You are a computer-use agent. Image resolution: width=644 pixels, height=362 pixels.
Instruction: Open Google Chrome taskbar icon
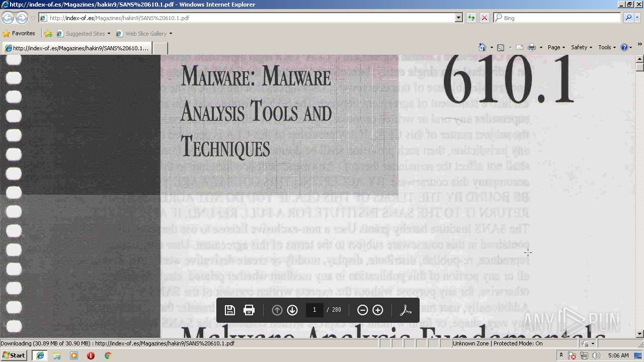coord(108,355)
